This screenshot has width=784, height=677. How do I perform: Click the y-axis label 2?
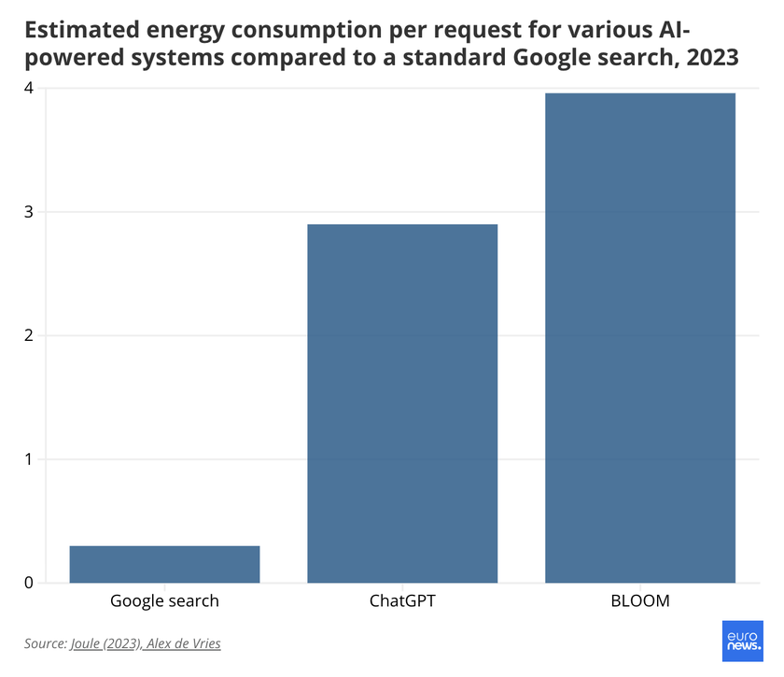click(x=29, y=335)
